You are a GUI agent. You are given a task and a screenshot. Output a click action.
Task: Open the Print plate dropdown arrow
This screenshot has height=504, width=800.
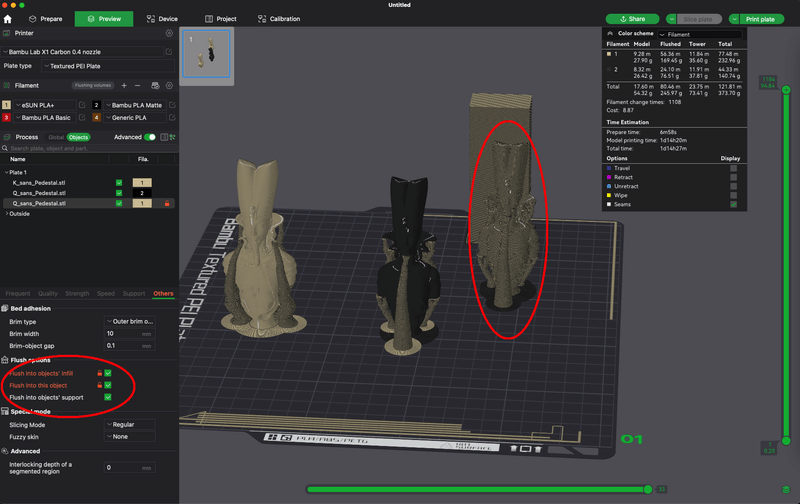click(x=734, y=19)
